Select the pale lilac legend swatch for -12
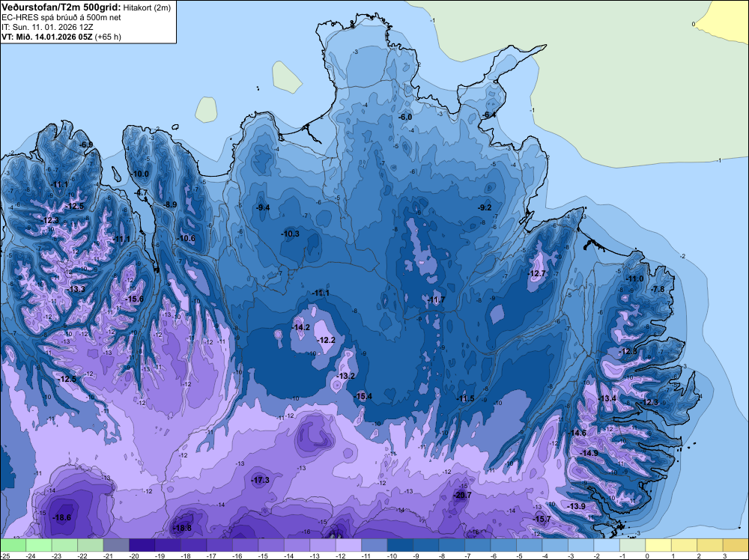This screenshot has height=560, width=749. (x=348, y=545)
